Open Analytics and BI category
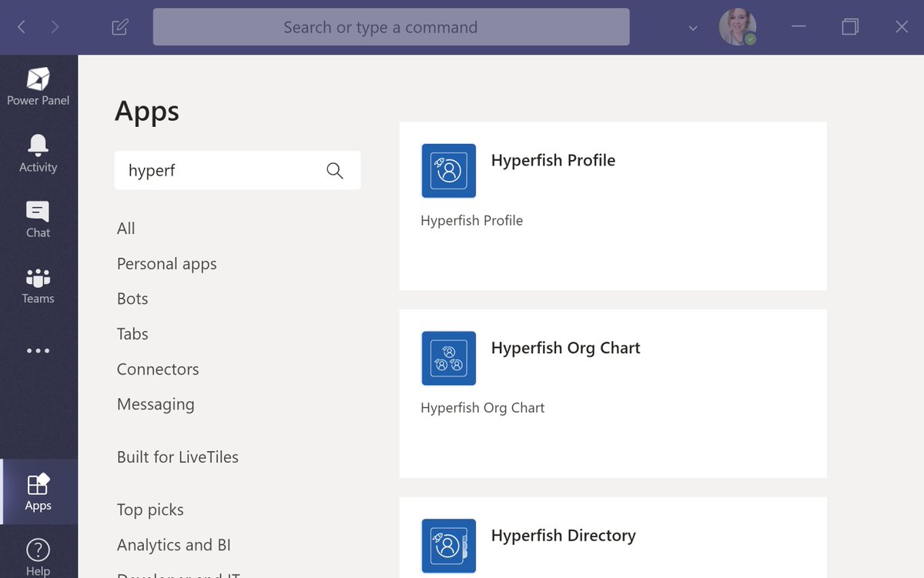Image resolution: width=924 pixels, height=578 pixels. click(174, 545)
